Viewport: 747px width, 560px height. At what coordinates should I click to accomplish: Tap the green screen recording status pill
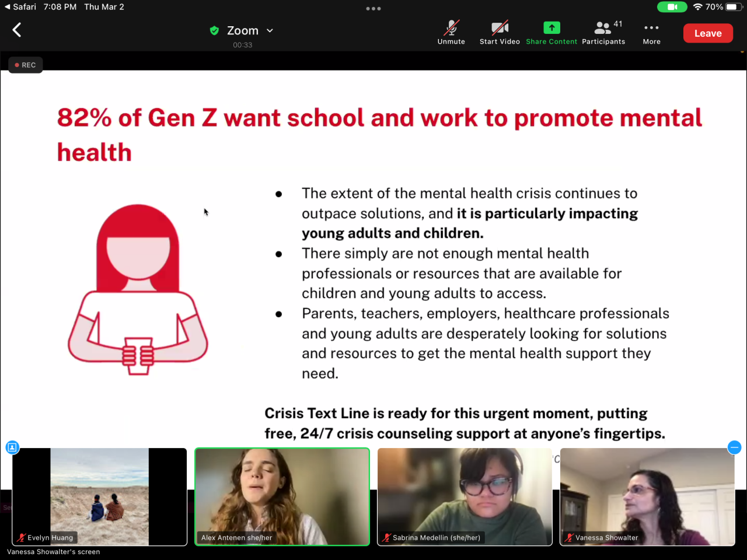672,7
